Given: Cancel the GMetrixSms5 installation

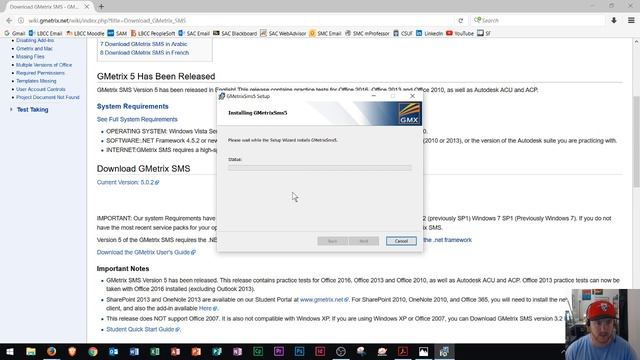Looking at the screenshot, I should point(401,241).
